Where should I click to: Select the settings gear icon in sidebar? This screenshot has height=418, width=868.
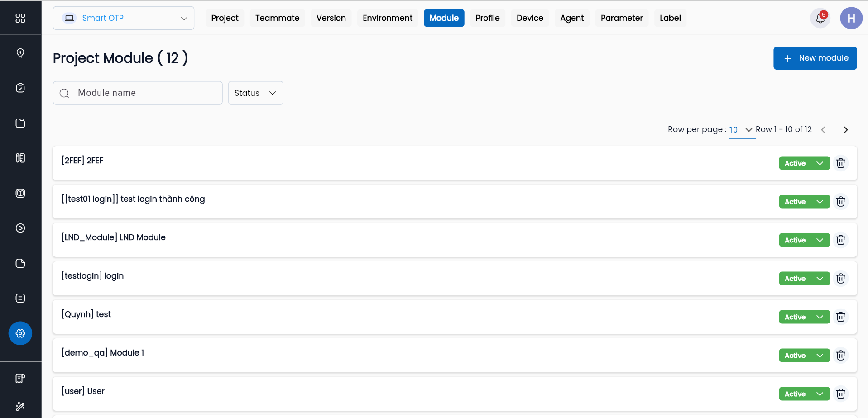pos(20,333)
